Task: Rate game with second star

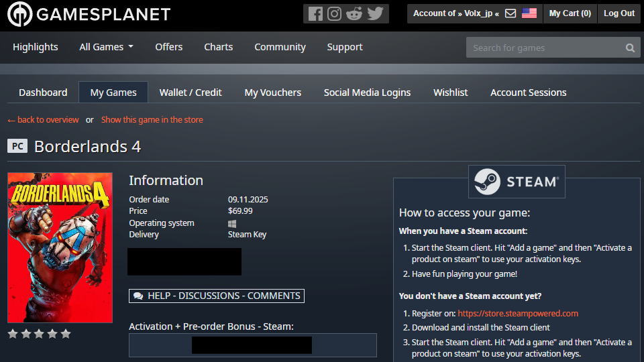Action: (x=26, y=334)
